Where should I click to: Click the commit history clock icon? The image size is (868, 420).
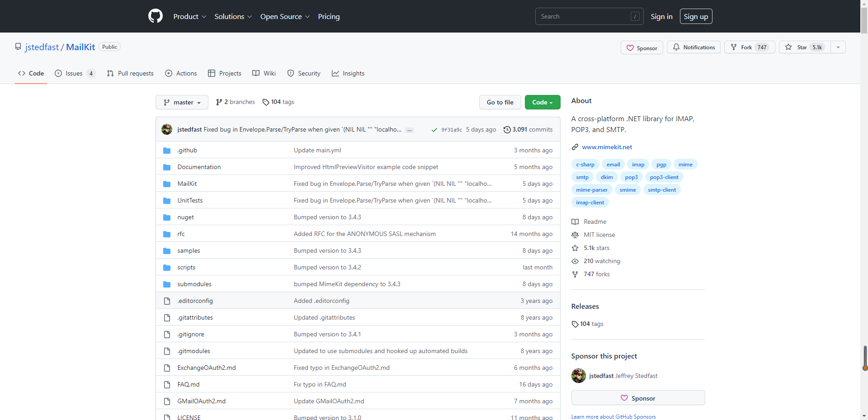coord(507,130)
